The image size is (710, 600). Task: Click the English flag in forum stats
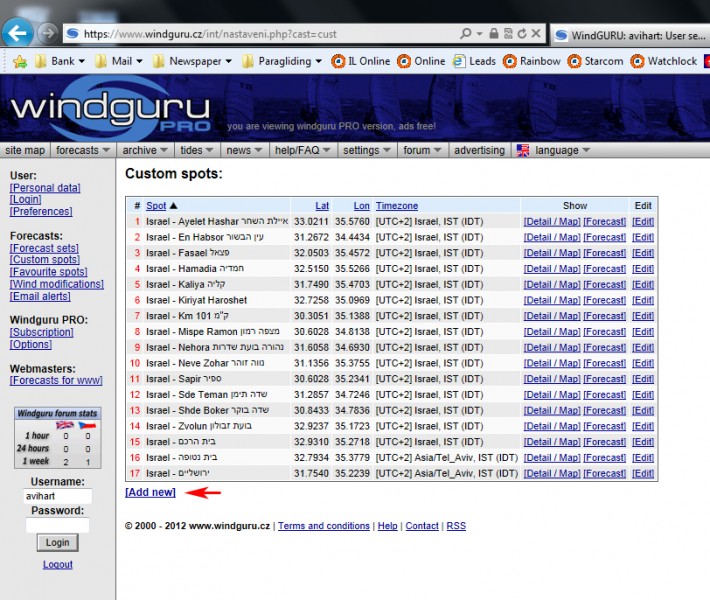[65, 425]
